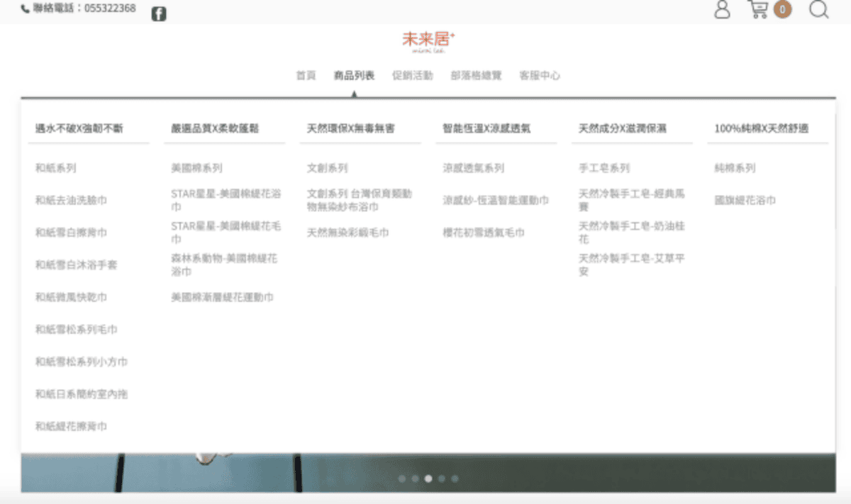Open category 天然環保X無毒無害
The width and height of the screenshot is (851, 504).
click(350, 128)
